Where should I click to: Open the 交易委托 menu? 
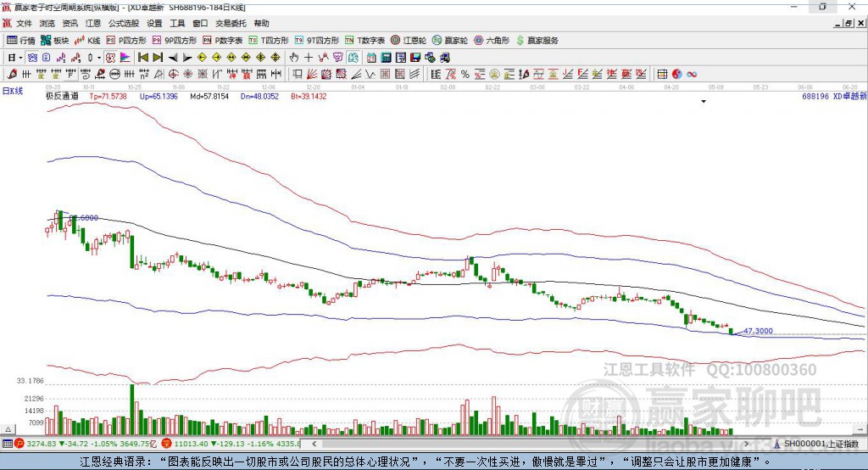[231, 23]
